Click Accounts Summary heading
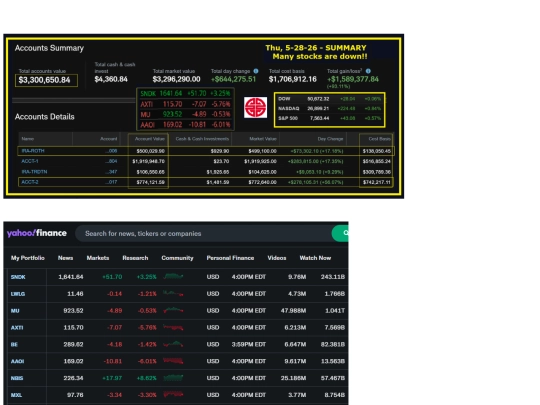This screenshot has height=405, width=540. [x=49, y=48]
